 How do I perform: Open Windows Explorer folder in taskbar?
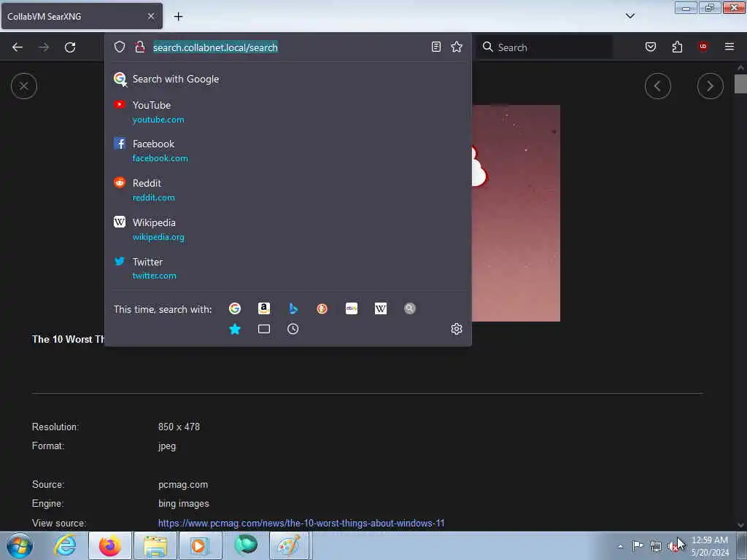[155, 545]
